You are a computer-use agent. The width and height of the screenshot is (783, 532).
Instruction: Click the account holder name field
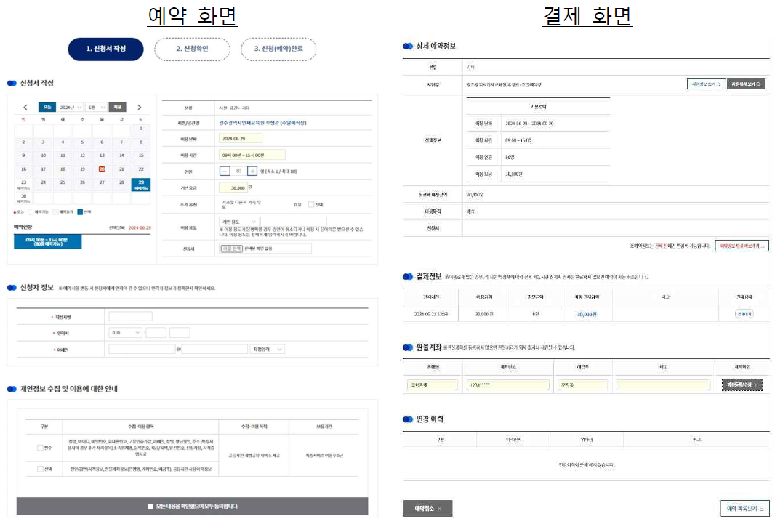pos(582,384)
